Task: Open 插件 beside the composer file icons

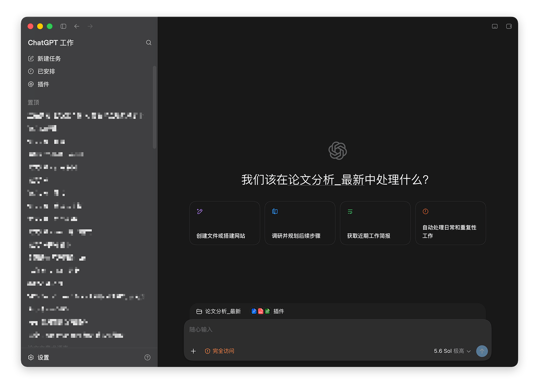Action: [x=268, y=311]
